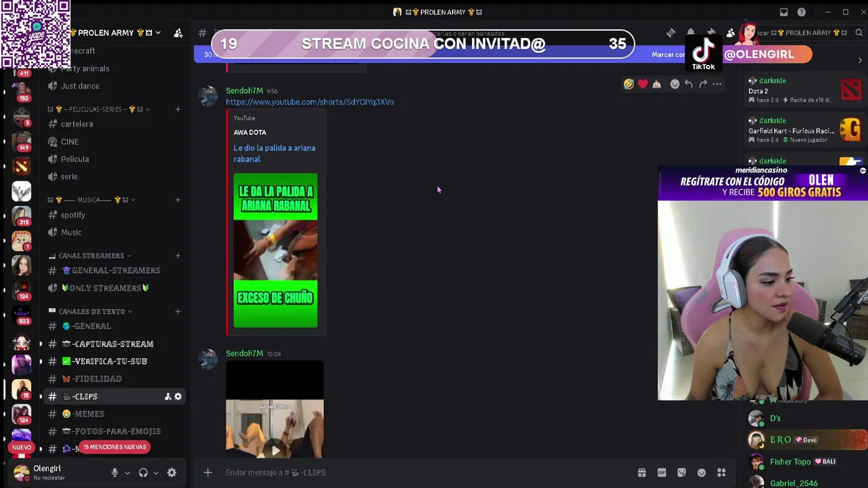Click the AWA DOTA channel name

pyautogui.click(x=250, y=132)
